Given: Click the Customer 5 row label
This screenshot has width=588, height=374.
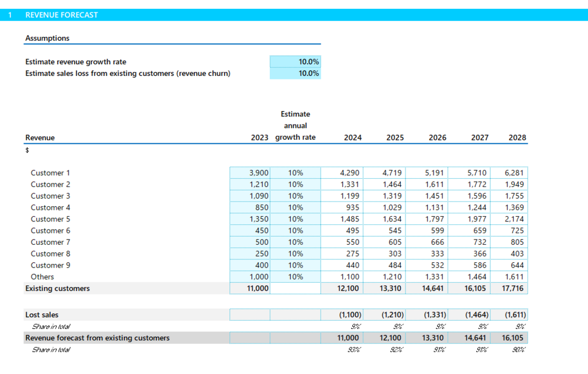Looking at the screenshot, I should tap(50, 219).
